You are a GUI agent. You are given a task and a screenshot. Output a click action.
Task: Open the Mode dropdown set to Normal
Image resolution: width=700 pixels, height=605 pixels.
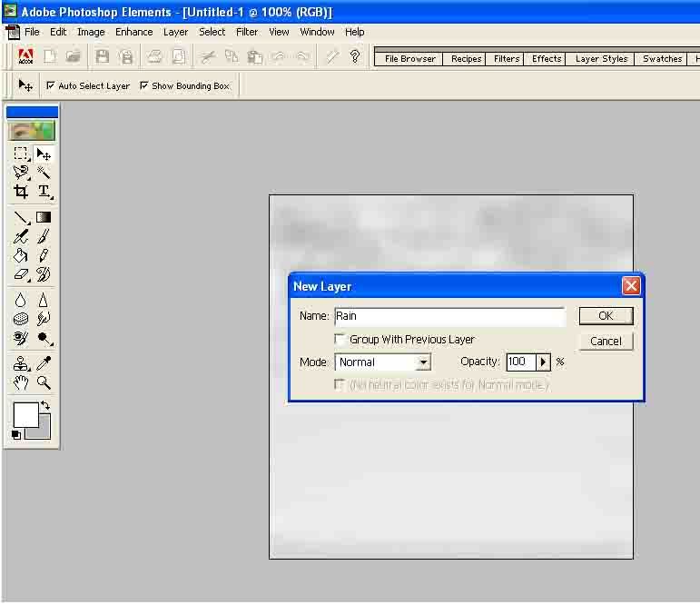click(422, 362)
